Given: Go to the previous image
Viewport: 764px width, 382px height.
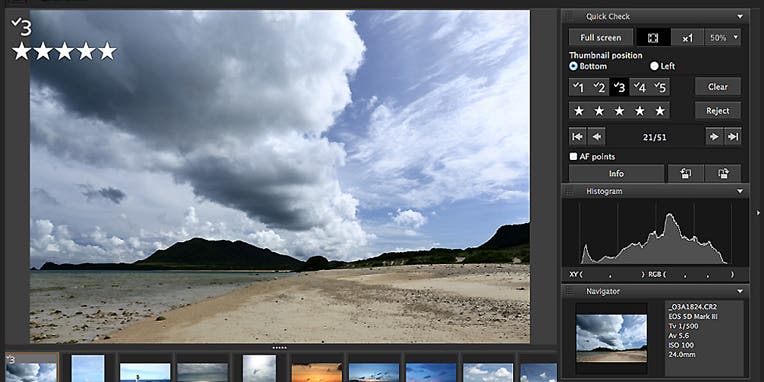Looking at the screenshot, I should pyautogui.click(x=596, y=137).
